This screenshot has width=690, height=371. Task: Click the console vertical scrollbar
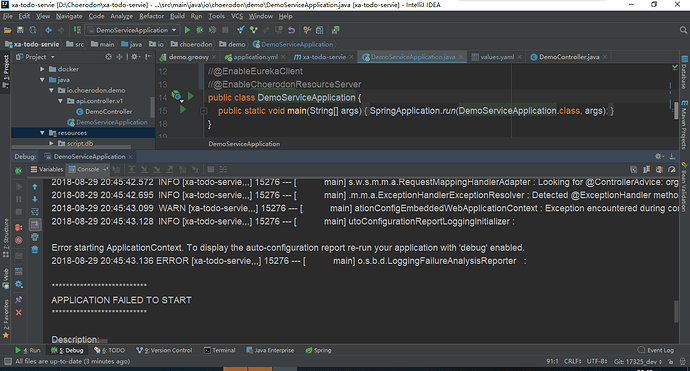[676, 312]
